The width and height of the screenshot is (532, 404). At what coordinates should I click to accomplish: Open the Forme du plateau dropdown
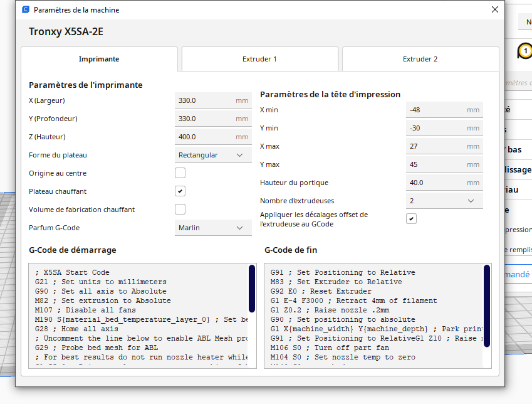click(213, 155)
